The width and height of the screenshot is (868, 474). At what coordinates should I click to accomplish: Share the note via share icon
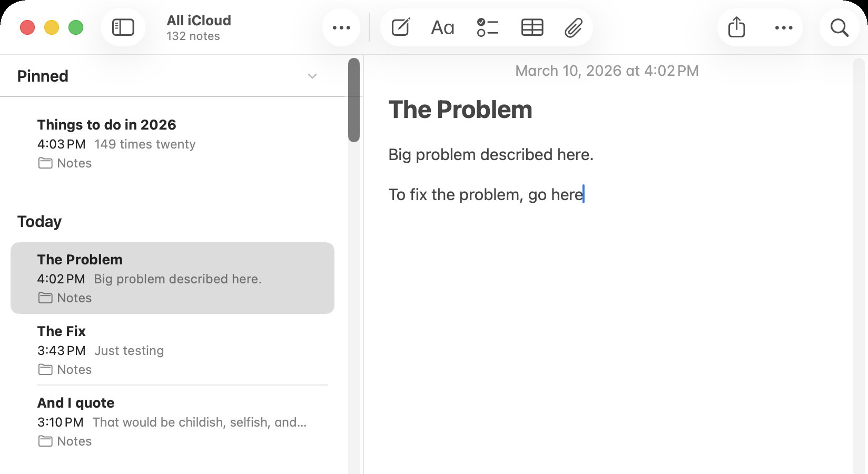736,27
